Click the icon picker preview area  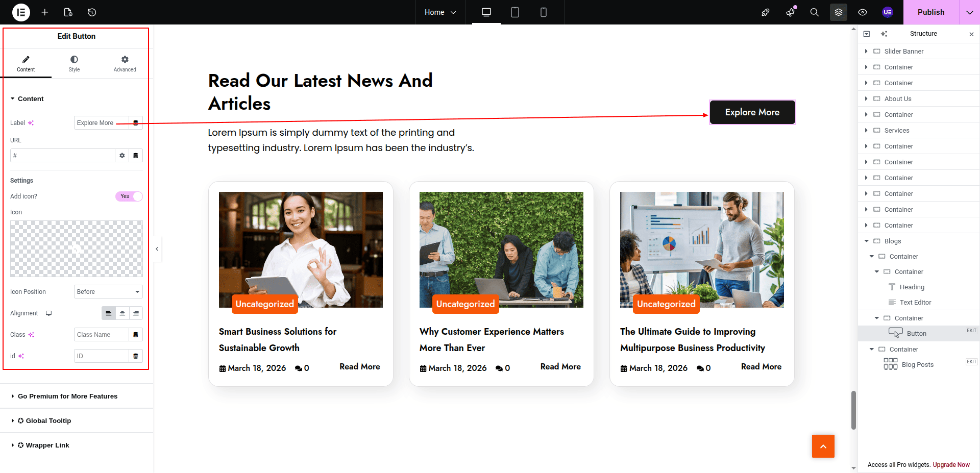pyautogui.click(x=77, y=248)
